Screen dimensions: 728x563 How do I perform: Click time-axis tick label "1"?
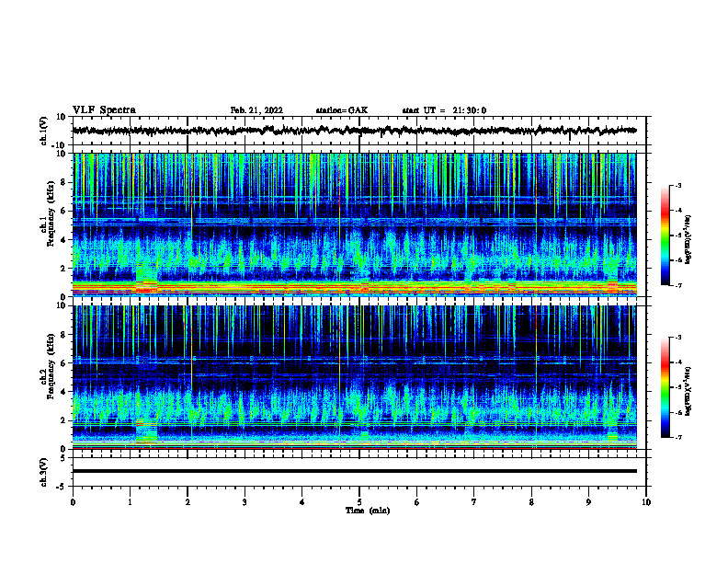(x=130, y=502)
